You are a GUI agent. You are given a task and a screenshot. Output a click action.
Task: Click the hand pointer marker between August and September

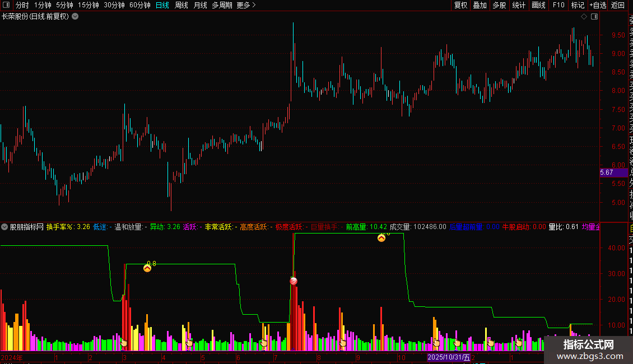tap(343, 343)
